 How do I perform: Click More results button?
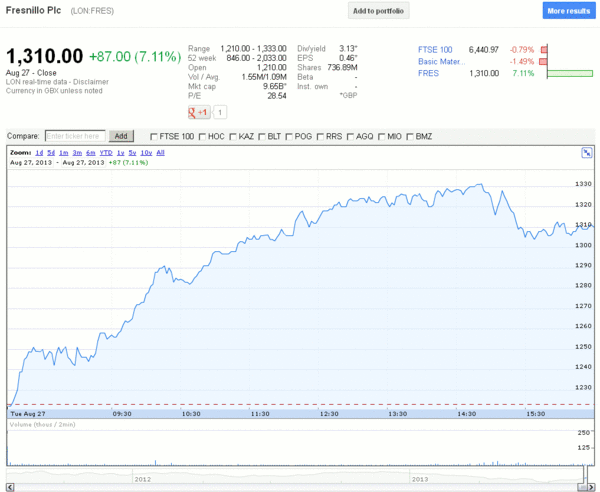pos(569,11)
